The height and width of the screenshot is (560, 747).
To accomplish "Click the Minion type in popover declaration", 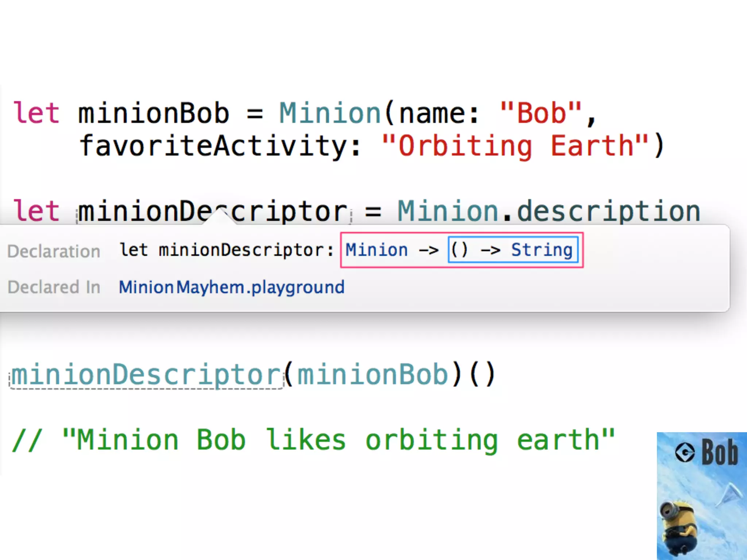I will click(x=376, y=250).
